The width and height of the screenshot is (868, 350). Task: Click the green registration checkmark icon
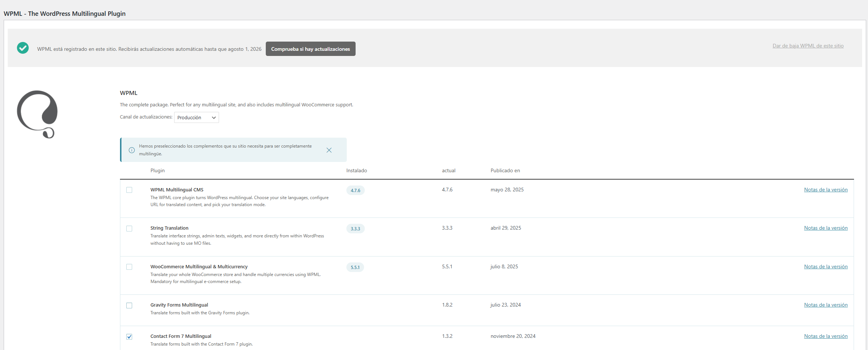tap(23, 48)
